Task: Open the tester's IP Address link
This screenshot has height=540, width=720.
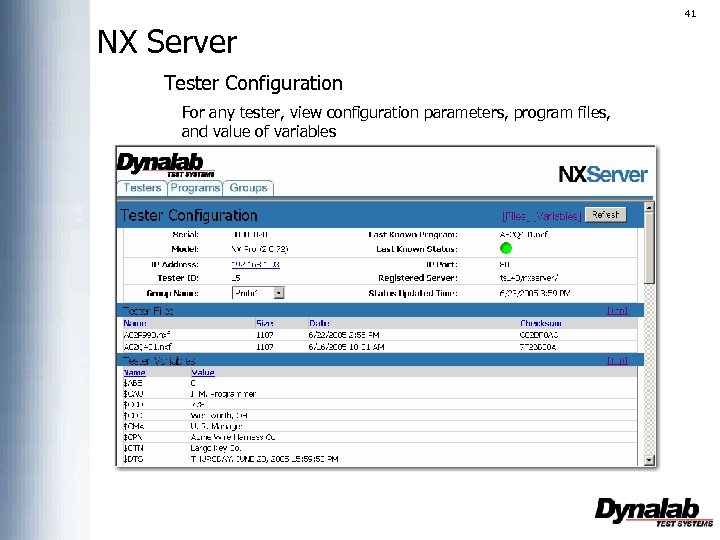Action: point(255,264)
